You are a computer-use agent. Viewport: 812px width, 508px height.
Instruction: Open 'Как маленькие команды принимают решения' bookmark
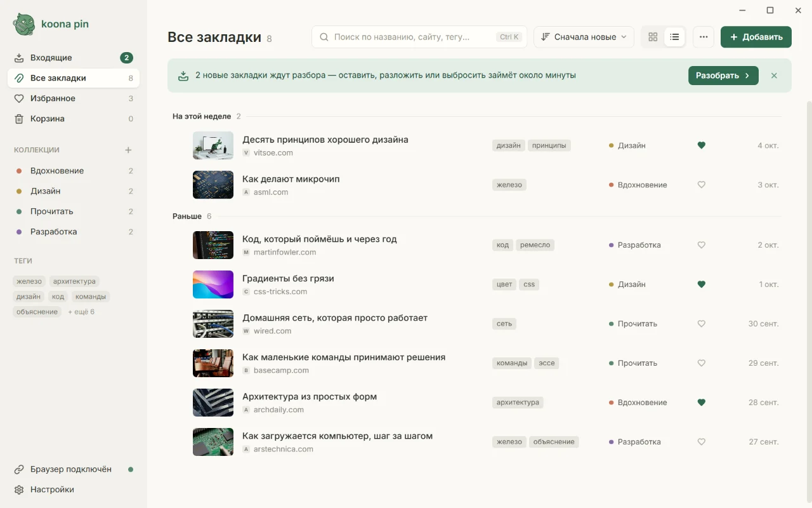click(x=344, y=358)
